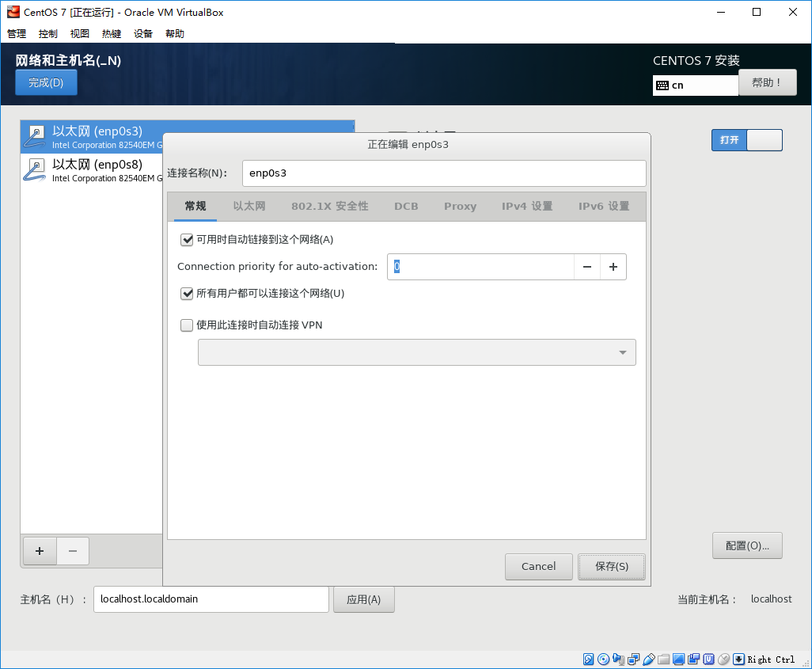Enable auto-connect VPN with this connection
Viewport: 812px width, 669px height.
click(x=187, y=325)
